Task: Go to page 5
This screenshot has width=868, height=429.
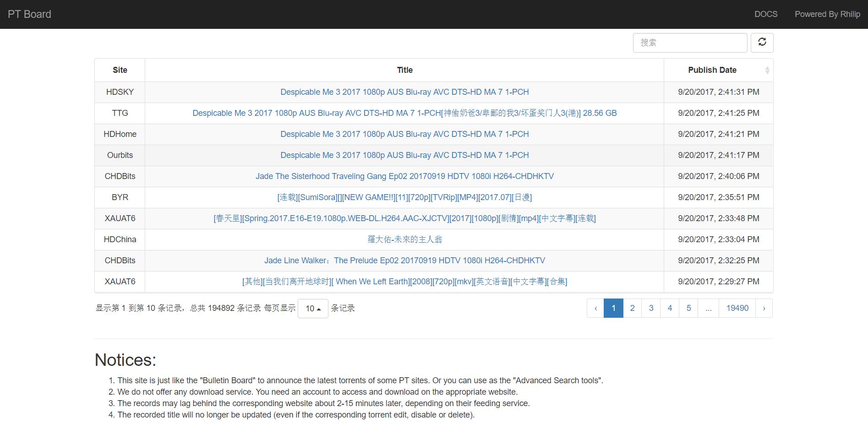Action: coord(688,308)
